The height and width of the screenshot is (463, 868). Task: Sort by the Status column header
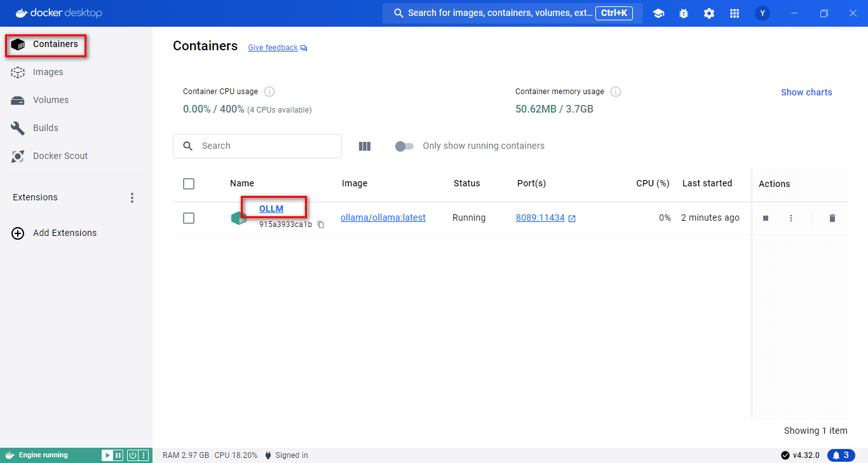click(467, 183)
